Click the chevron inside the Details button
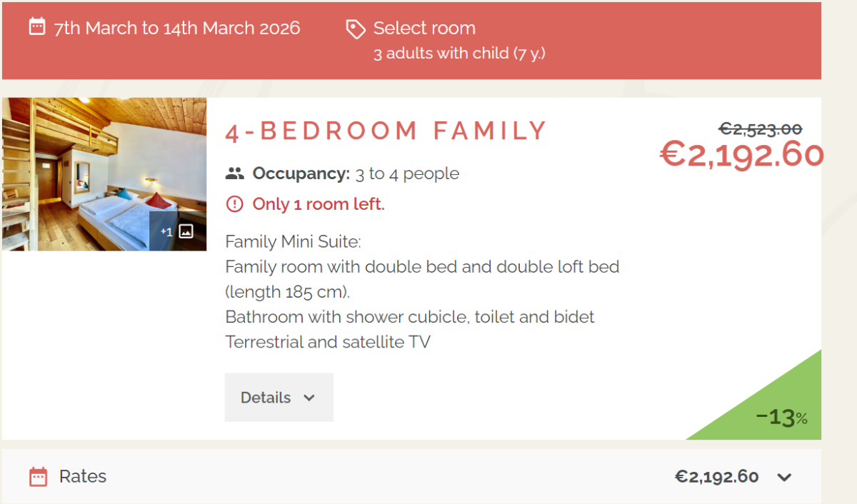The height and width of the screenshot is (504, 857). [x=309, y=398]
